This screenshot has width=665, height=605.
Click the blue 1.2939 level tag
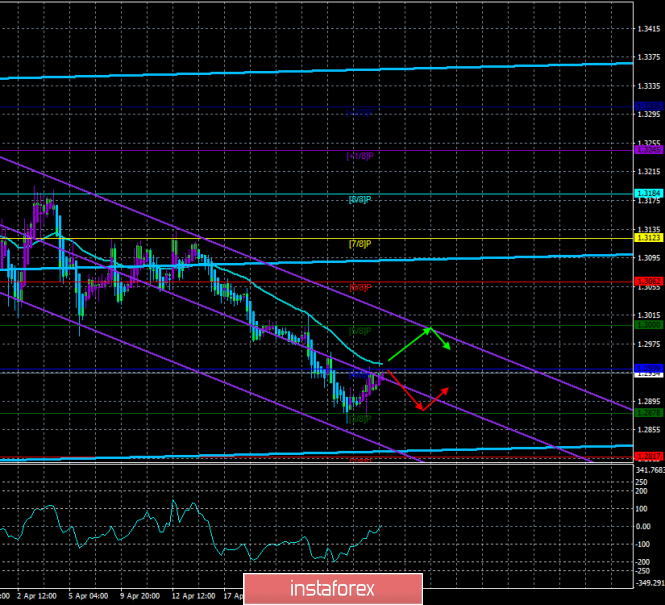tap(648, 368)
